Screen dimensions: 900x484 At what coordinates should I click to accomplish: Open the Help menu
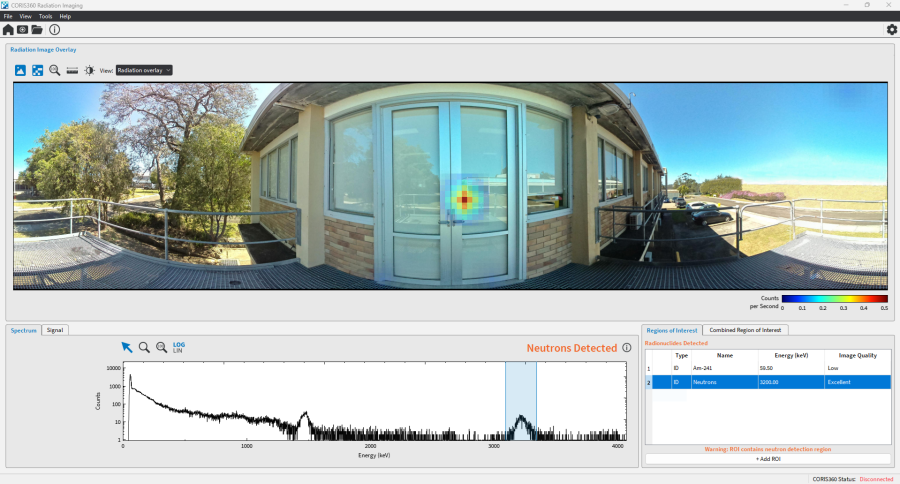click(65, 16)
